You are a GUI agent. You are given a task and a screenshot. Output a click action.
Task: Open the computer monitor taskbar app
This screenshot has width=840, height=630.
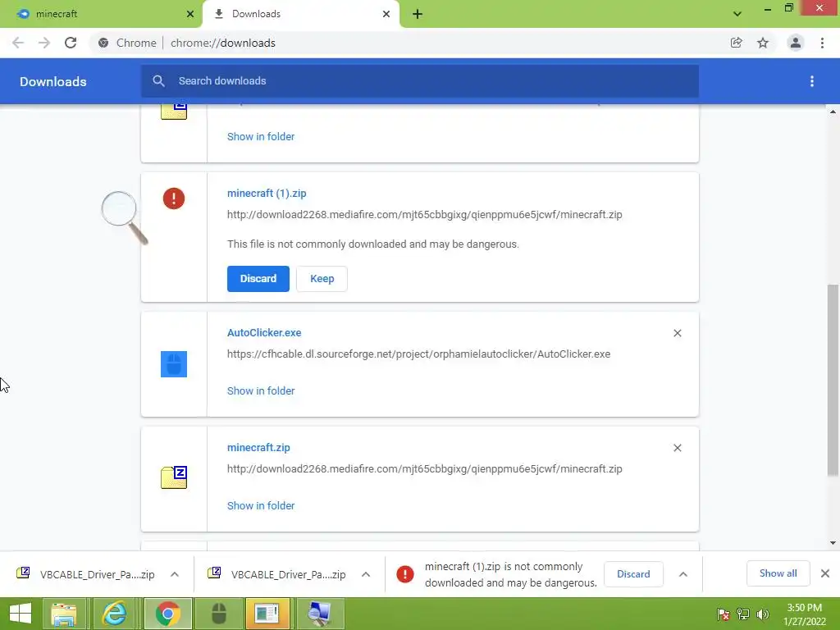tap(319, 614)
